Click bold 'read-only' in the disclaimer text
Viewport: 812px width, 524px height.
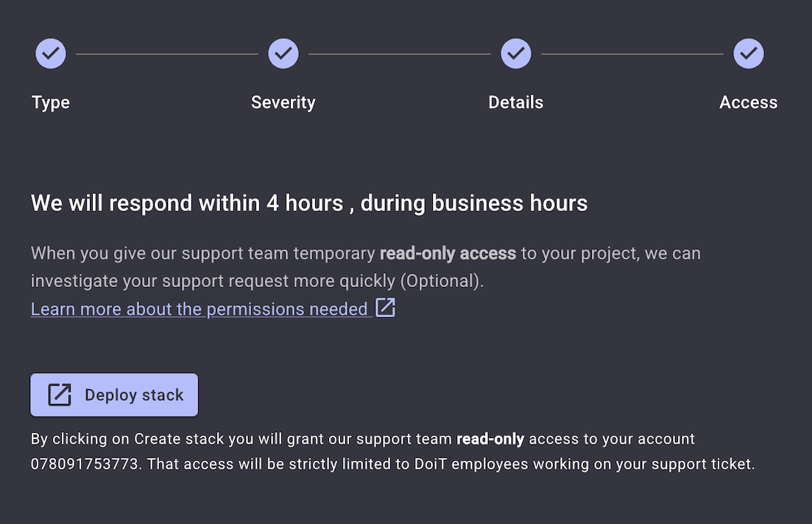pyautogui.click(x=490, y=439)
